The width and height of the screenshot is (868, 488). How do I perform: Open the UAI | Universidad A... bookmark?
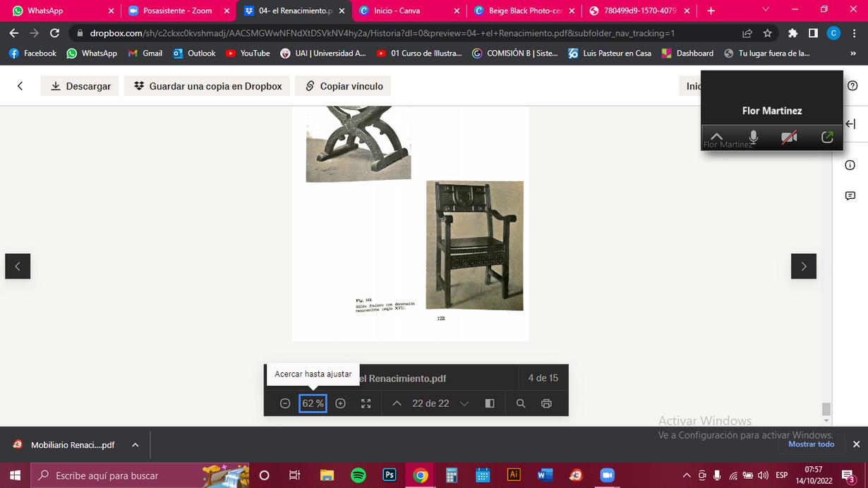coord(323,53)
